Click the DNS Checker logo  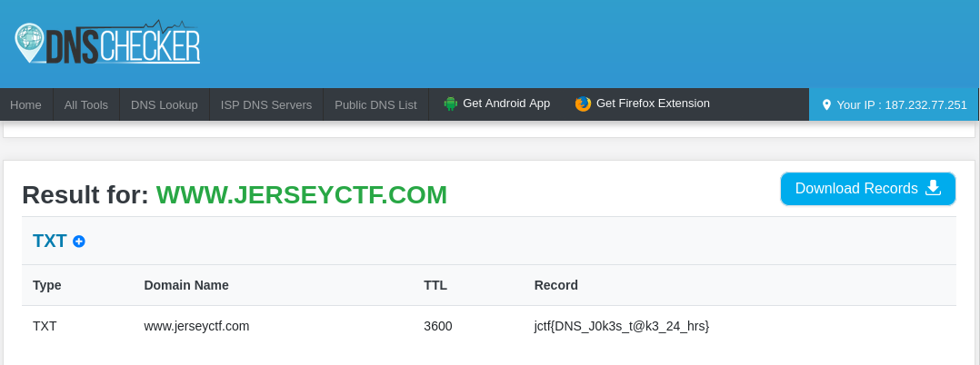107,43
